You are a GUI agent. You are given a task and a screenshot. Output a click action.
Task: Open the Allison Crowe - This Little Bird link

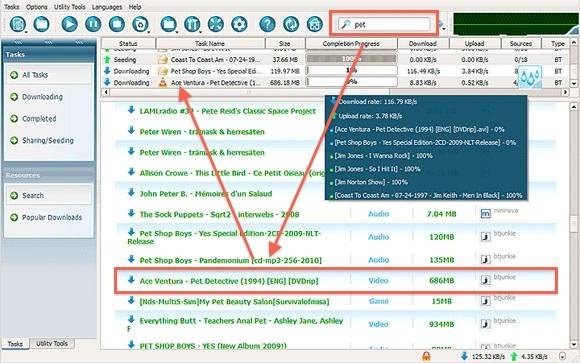[x=232, y=173]
